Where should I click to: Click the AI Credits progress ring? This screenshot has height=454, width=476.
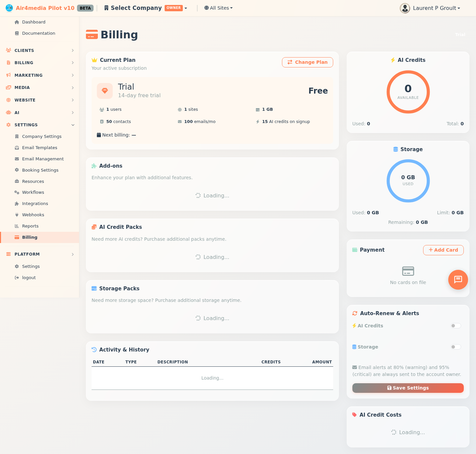coord(408,92)
